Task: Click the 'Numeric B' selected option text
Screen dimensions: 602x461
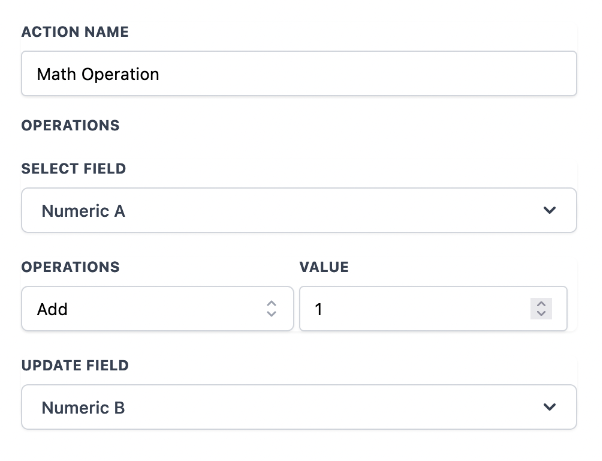Action: click(x=83, y=407)
